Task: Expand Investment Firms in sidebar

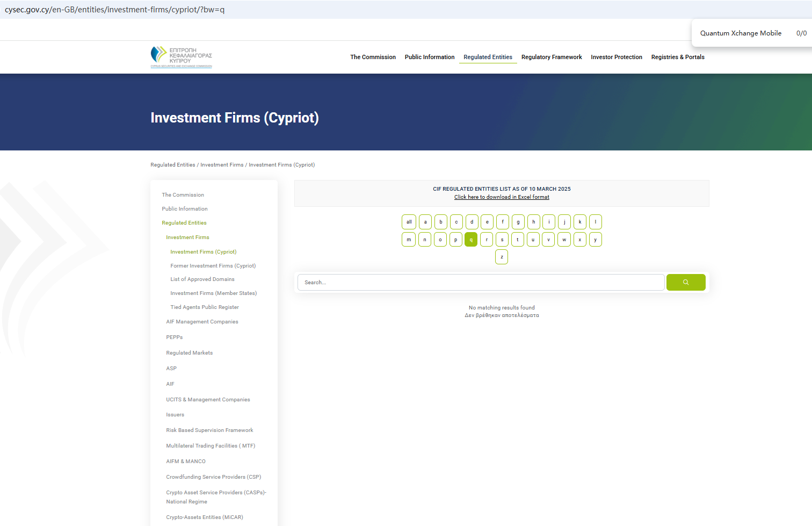Action: pos(187,237)
